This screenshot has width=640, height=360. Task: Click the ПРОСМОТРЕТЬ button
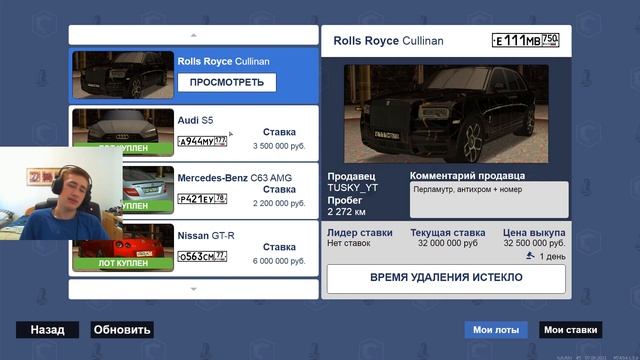227,82
